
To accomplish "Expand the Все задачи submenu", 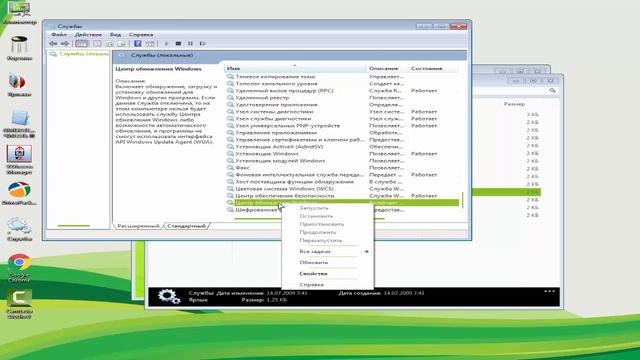I will pos(327,251).
